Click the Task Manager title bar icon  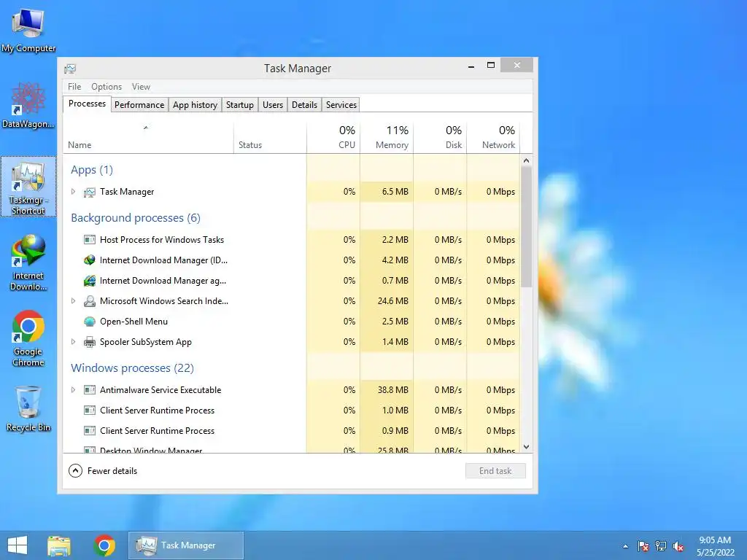70,69
